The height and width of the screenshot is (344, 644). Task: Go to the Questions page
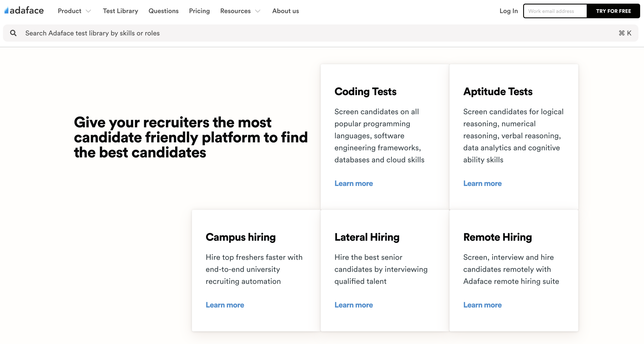(x=164, y=11)
